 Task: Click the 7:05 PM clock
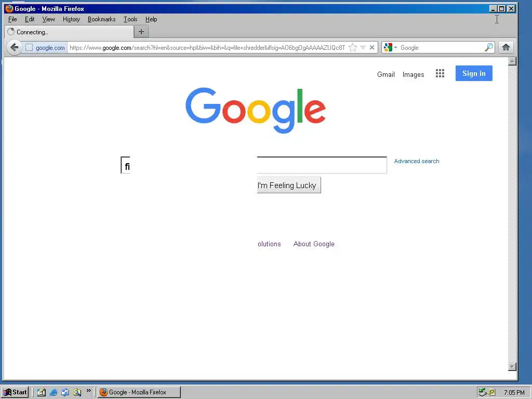click(x=514, y=393)
